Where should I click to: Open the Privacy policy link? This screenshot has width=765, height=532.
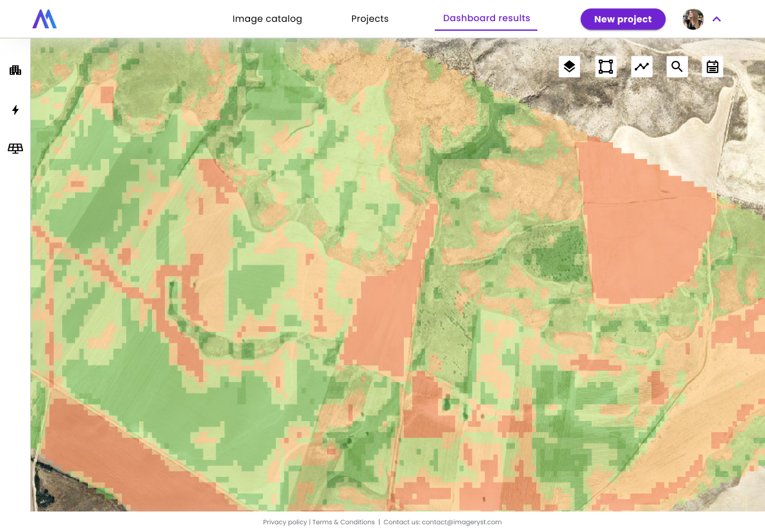(285, 522)
